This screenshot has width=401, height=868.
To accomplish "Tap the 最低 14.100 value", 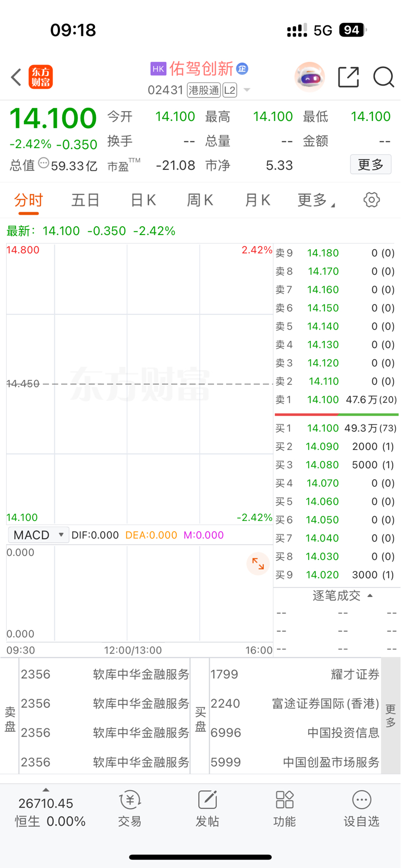I will pyautogui.click(x=371, y=116).
